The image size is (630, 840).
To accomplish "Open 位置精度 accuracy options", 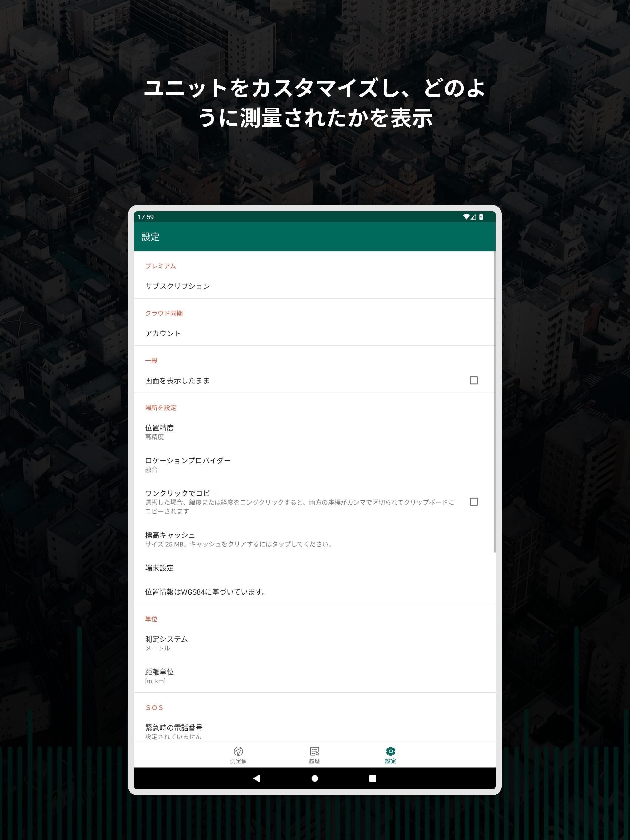I will [x=315, y=432].
